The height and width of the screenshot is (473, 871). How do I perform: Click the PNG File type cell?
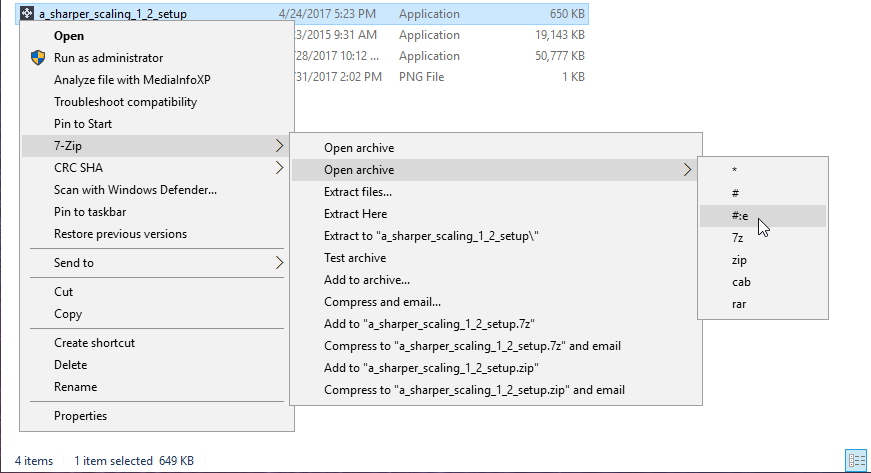pyautogui.click(x=422, y=77)
